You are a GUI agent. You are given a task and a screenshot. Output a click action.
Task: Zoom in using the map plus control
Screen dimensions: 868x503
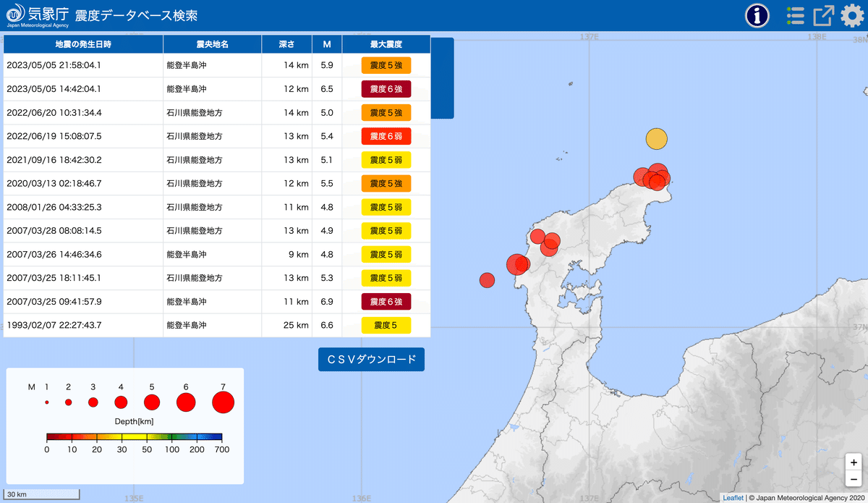[x=853, y=462]
